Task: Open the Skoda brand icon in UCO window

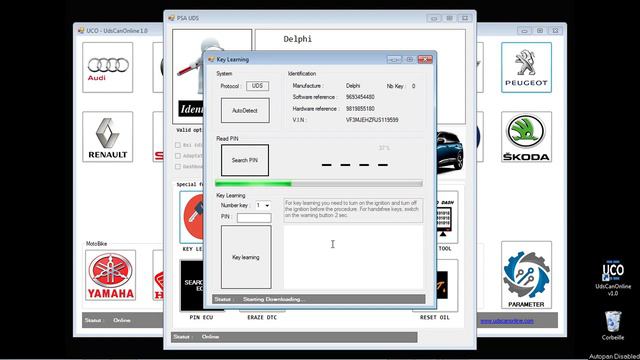Action: pyautogui.click(x=526, y=137)
